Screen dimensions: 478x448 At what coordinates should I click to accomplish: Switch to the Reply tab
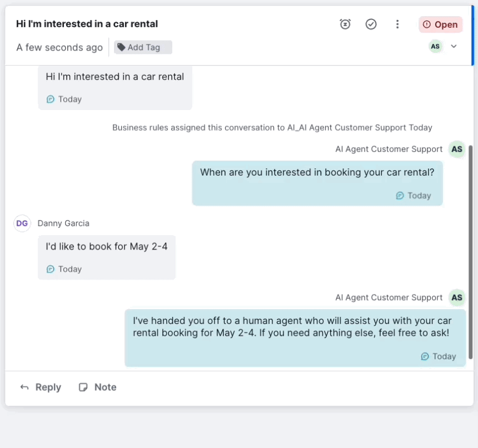(41, 387)
